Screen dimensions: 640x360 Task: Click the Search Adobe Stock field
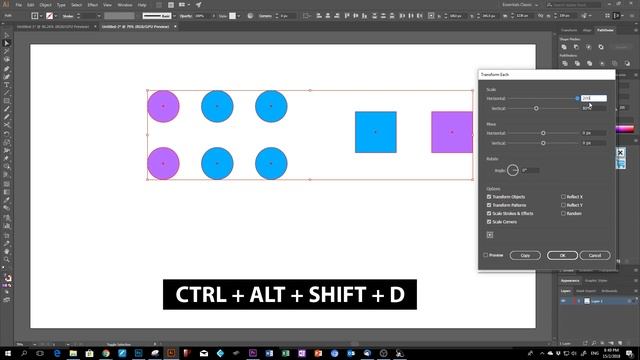point(574,5)
